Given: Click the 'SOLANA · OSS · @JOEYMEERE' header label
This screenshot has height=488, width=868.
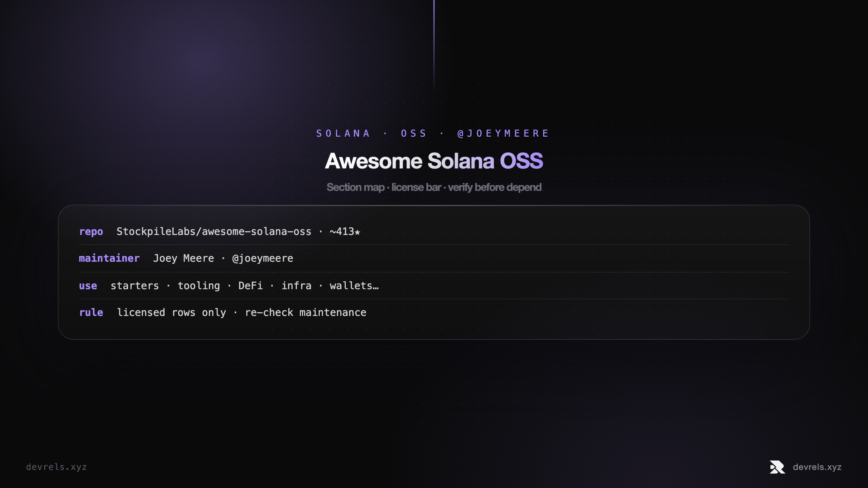Looking at the screenshot, I should (433, 133).
